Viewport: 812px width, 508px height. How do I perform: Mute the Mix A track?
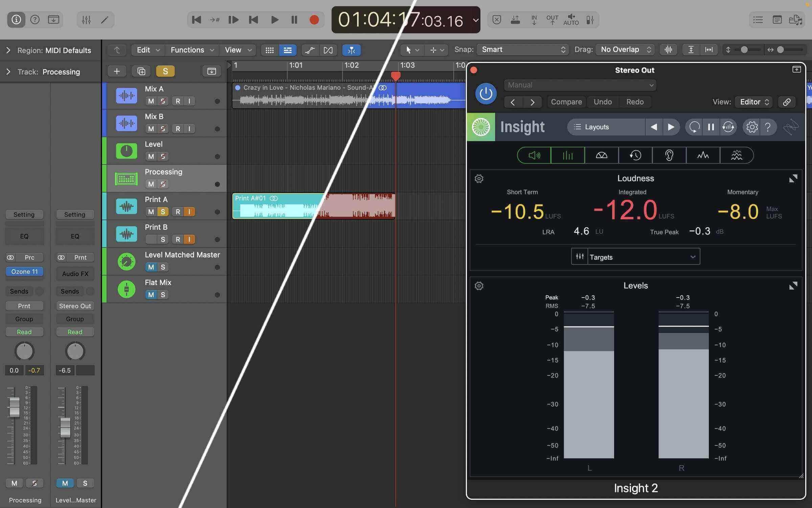(x=151, y=101)
